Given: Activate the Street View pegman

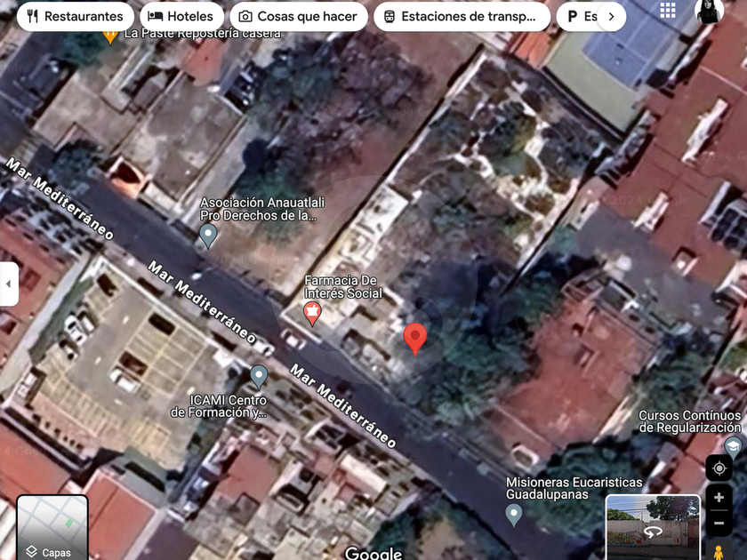Looking at the screenshot, I should [x=719, y=550].
